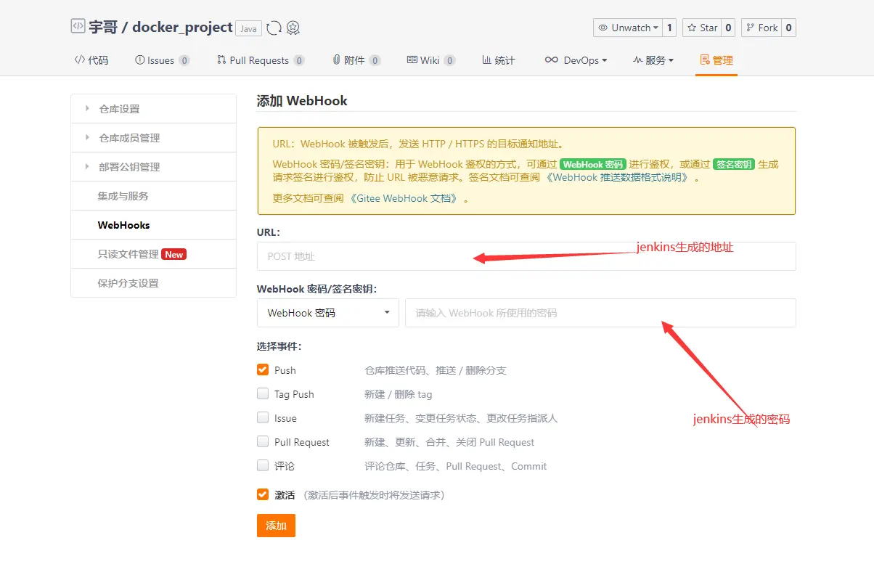Check the Pull Request event checkbox
This screenshot has height=588, width=874.
[x=263, y=441]
